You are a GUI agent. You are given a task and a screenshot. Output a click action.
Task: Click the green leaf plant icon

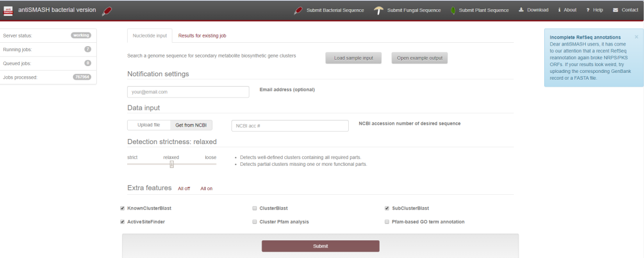click(453, 11)
